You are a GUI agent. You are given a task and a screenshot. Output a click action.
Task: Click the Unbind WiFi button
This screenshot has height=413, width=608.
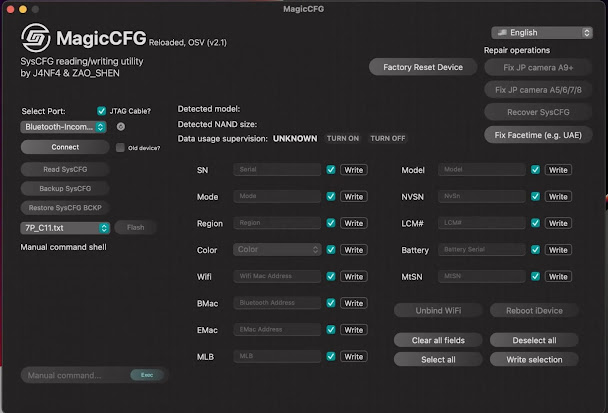coord(438,311)
